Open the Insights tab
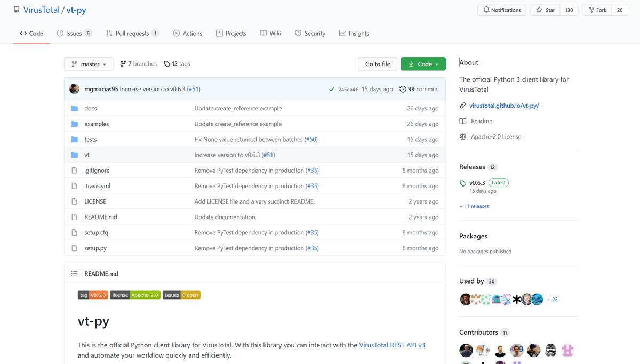This screenshot has width=640, height=364. pyautogui.click(x=354, y=33)
